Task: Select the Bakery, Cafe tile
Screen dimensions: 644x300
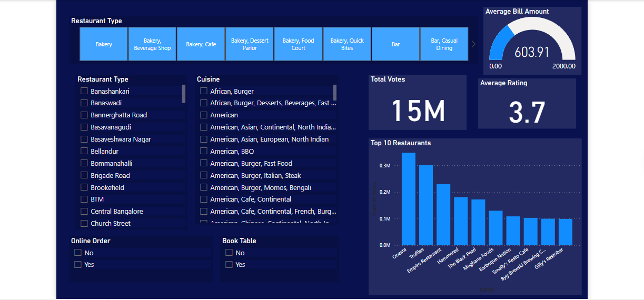Action: [x=201, y=44]
